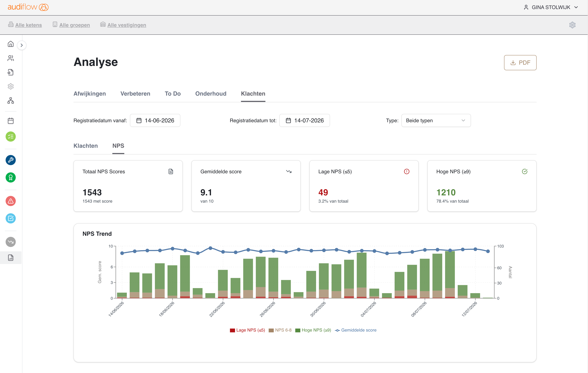The width and height of the screenshot is (588, 373).
Task: Open the calendar sidebar icon
Action: (x=10, y=121)
